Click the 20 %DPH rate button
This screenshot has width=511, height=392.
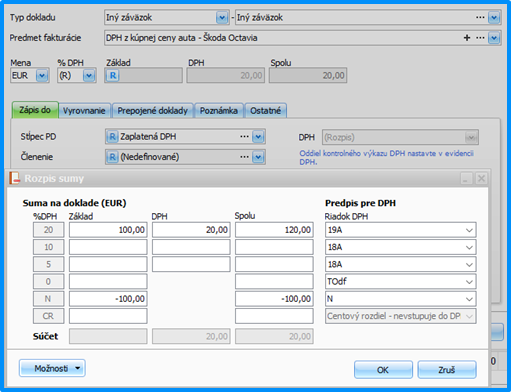point(48,230)
